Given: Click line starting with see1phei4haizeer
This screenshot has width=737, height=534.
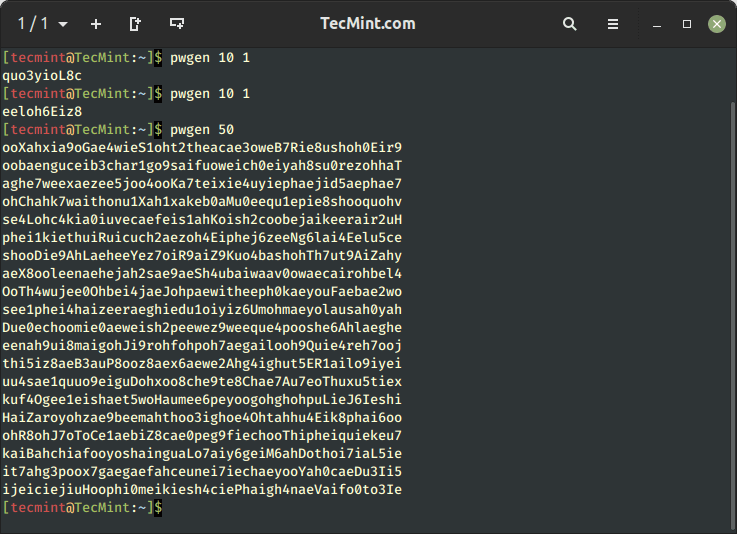Looking at the screenshot, I should [202, 310].
